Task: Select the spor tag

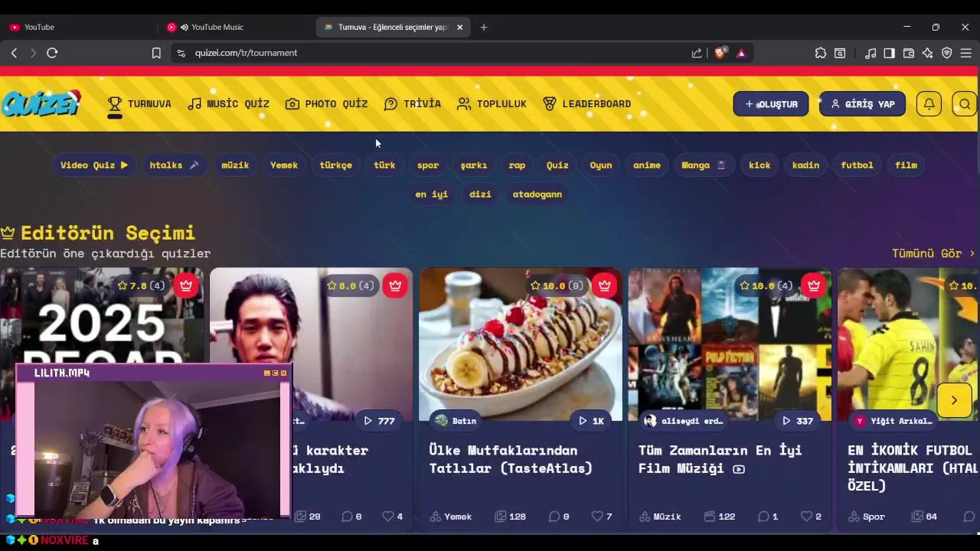Action: (x=428, y=165)
